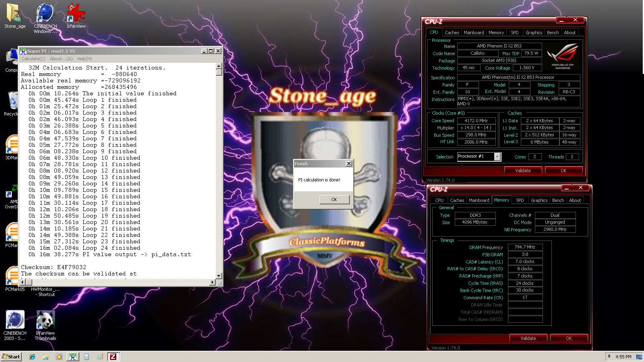Click the ROG logo in CPU-Z
This screenshot has width=644, height=362.
tap(563, 56)
